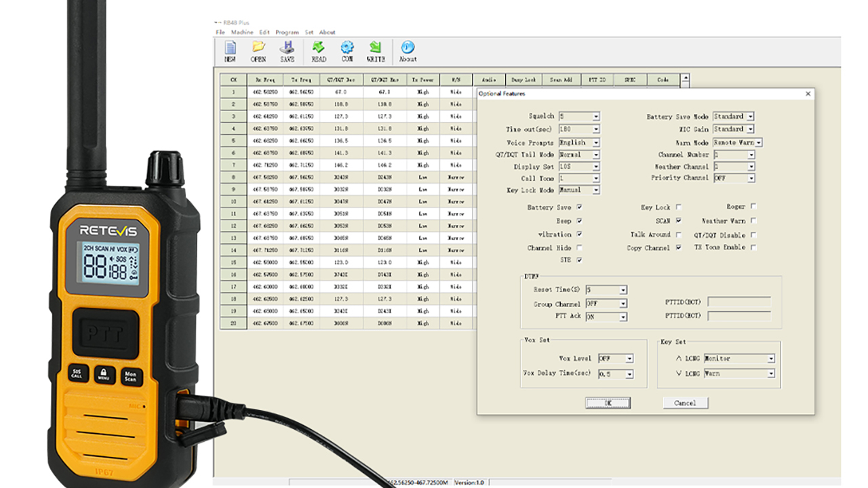
Task: Click the Cancel button
Action: pos(685,403)
